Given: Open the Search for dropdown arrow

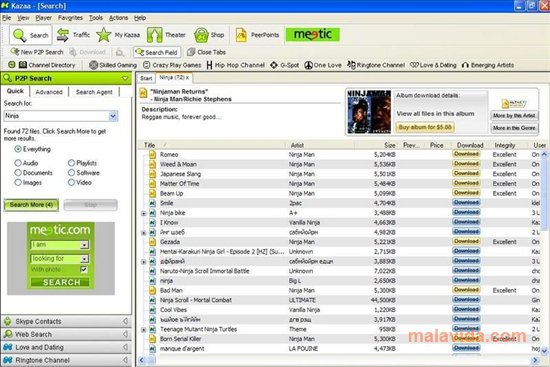Looking at the screenshot, I should (x=113, y=116).
